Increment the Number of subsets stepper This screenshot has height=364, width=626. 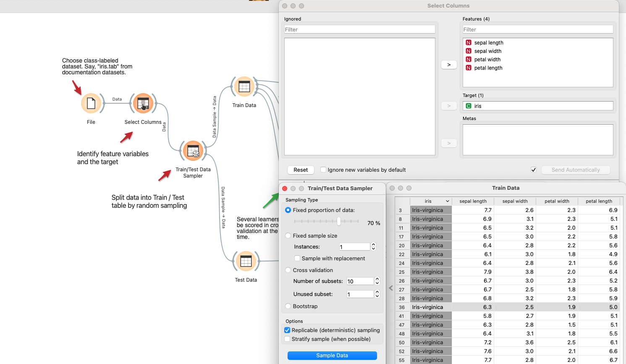coord(377,279)
